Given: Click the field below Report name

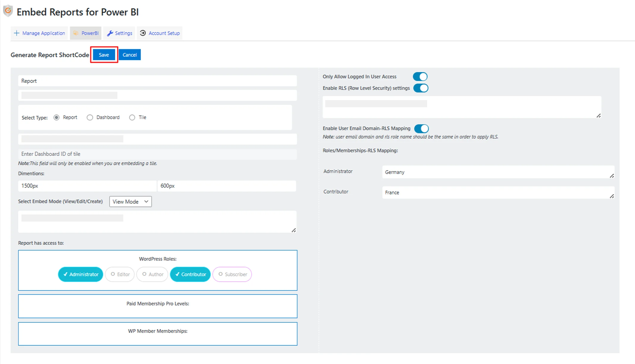Looking at the screenshot, I should 158,95.
